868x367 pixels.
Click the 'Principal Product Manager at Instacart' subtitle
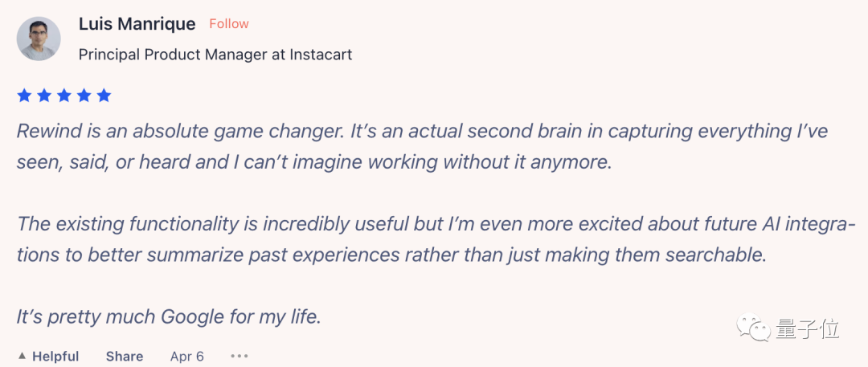pyautogui.click(x=215, y=55)
